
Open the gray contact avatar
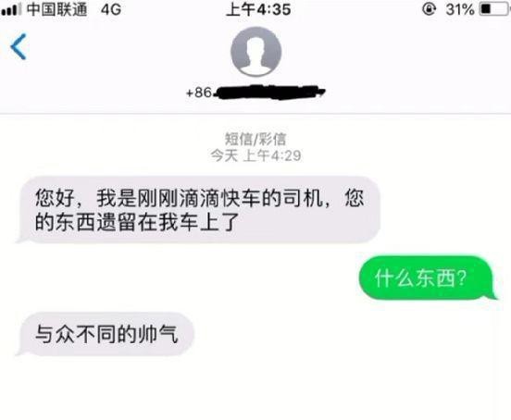tap(255, 52)
